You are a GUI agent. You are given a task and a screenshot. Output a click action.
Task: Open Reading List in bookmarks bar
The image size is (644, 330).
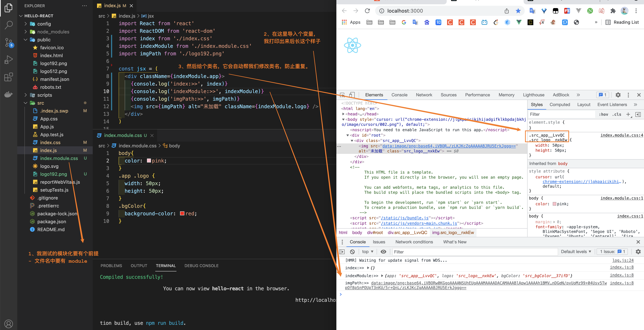[x=622, y=22]
